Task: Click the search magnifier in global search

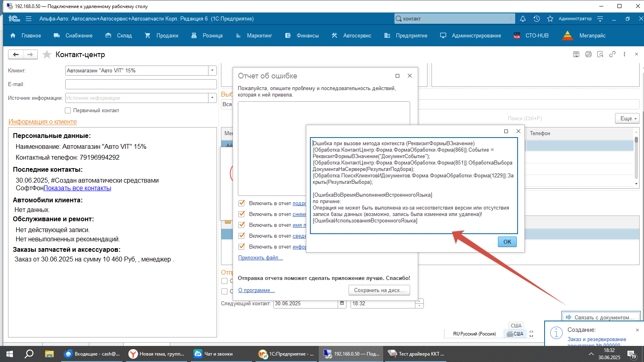Action: 398,19
